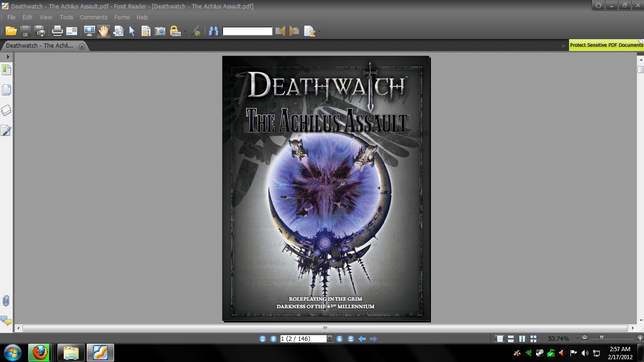Select the Deathwatch - The Achil... document tab

[40, 46]
